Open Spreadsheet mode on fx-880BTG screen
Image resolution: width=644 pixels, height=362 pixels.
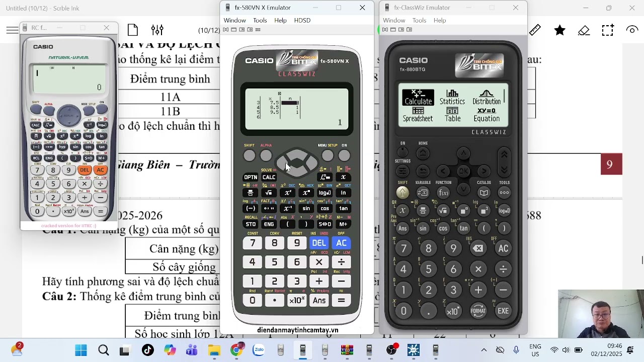pyautogui.click(x=418, y=115)
